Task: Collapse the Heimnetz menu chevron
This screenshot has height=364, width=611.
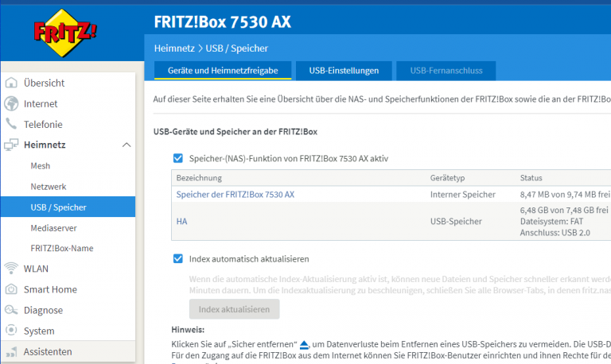Action: [126, 145]
